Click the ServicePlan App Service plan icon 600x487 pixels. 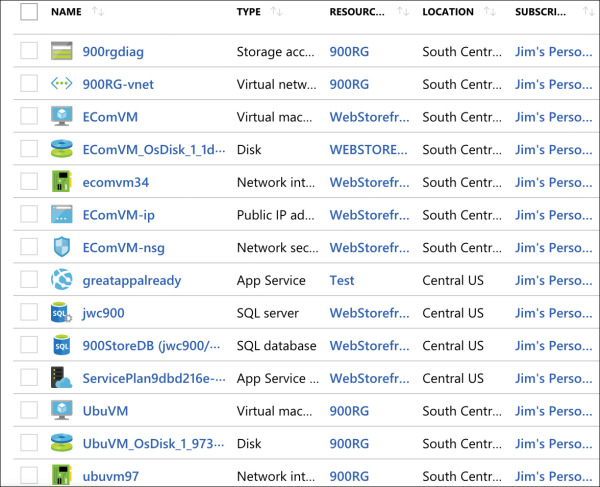tap(62, 377)
